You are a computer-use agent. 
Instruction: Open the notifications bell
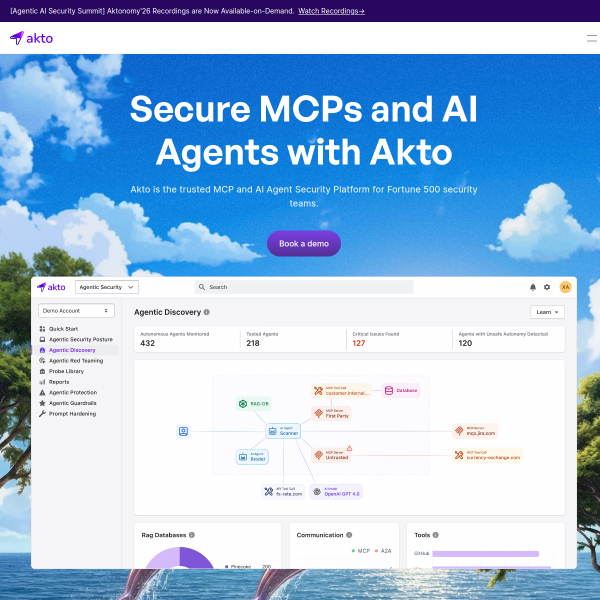point(533,287)
